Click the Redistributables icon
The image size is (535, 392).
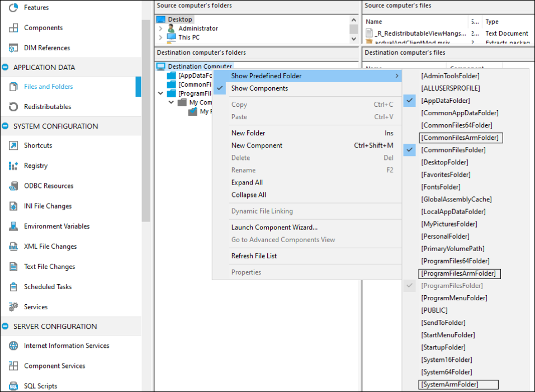pyautogui.click(x=13, y=107)
